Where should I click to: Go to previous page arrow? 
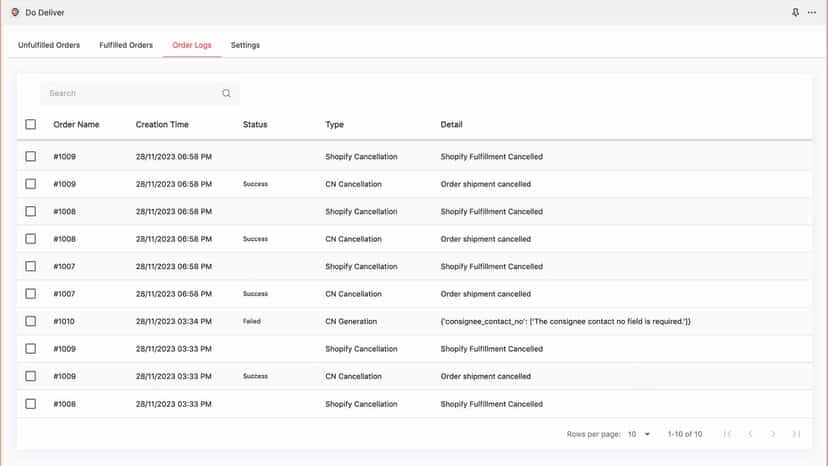click(750, 434)
